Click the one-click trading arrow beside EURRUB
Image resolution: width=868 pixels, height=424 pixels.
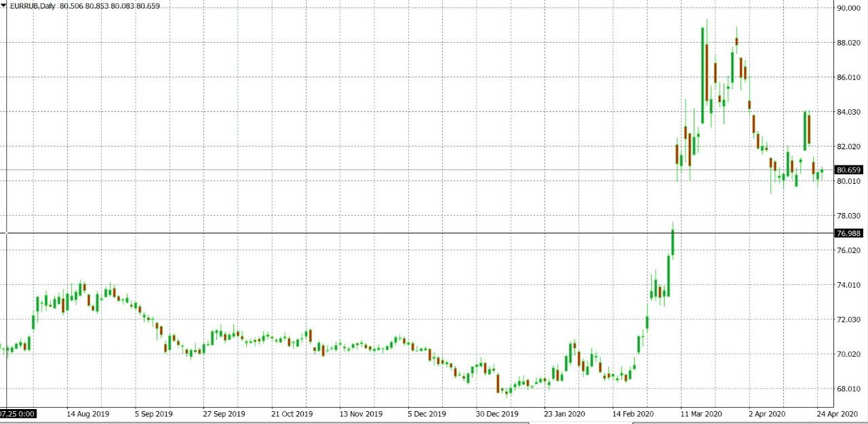click(x=3, y=6)
